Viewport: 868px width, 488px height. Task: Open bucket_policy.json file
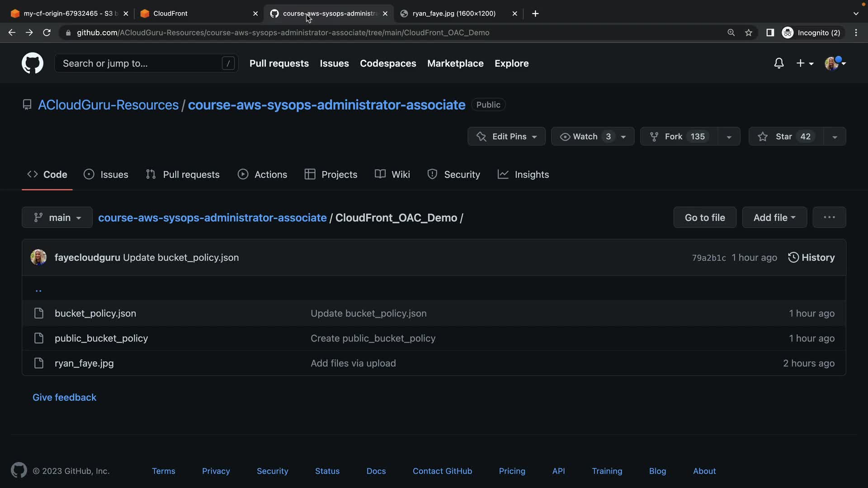click(x=95, y=313)
